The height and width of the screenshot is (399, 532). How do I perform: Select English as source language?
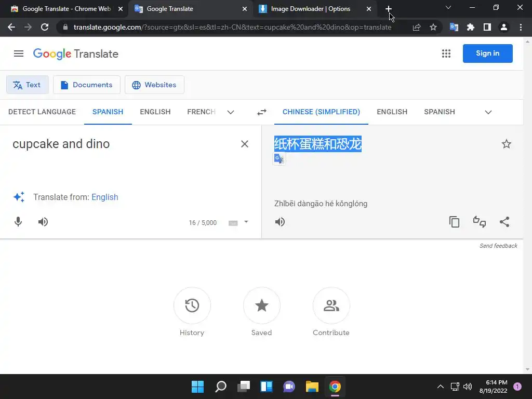[155, 112]
